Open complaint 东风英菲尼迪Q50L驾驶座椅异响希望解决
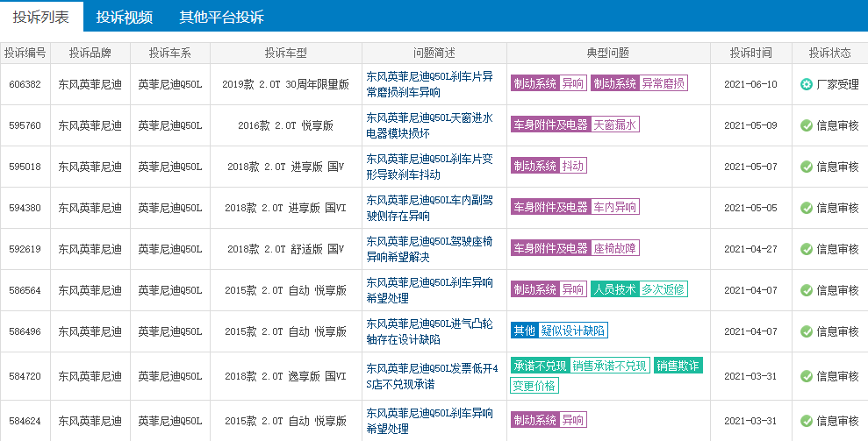 pos(429,249)
